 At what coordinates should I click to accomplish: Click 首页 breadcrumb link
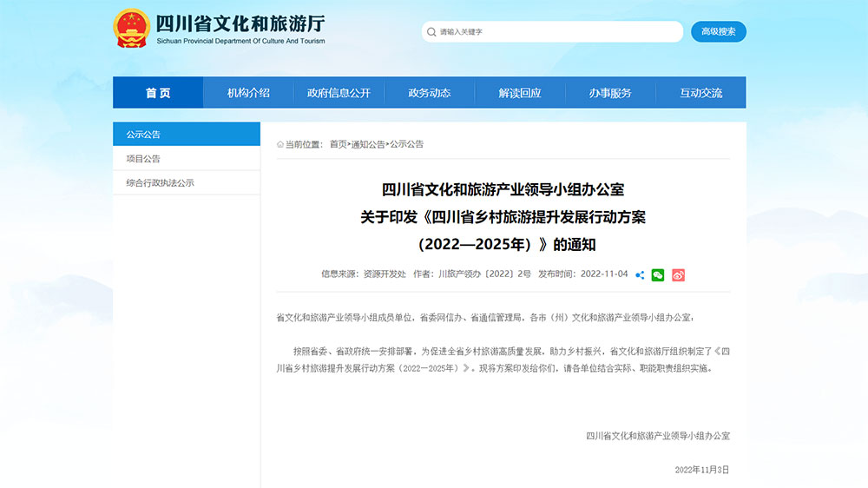pos(339,144)
